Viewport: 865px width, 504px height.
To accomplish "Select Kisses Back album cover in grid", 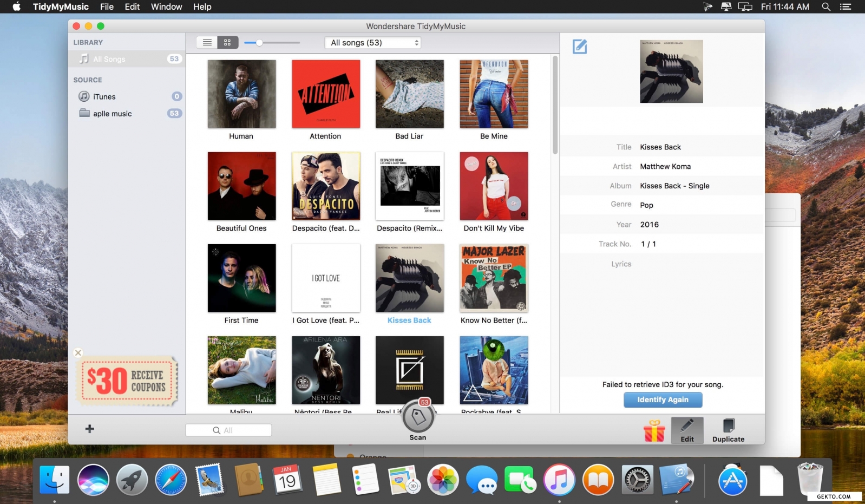I will point(410,278).
